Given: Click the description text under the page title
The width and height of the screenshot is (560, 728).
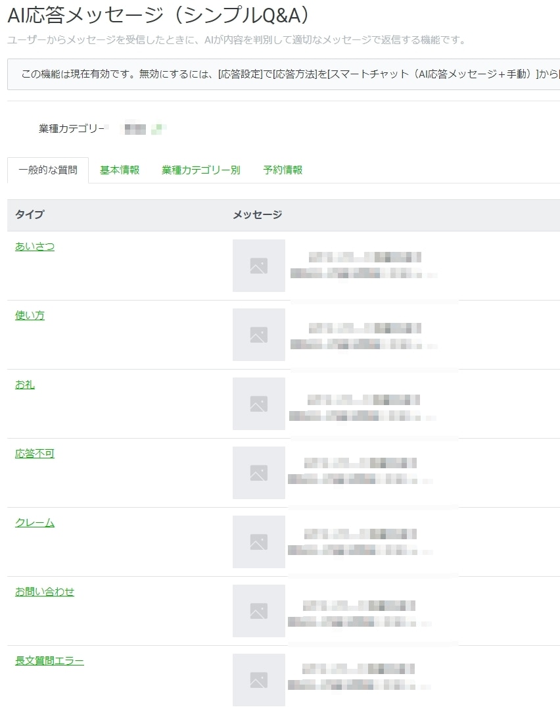Looking at the screenshot, I should pos(236,40).
